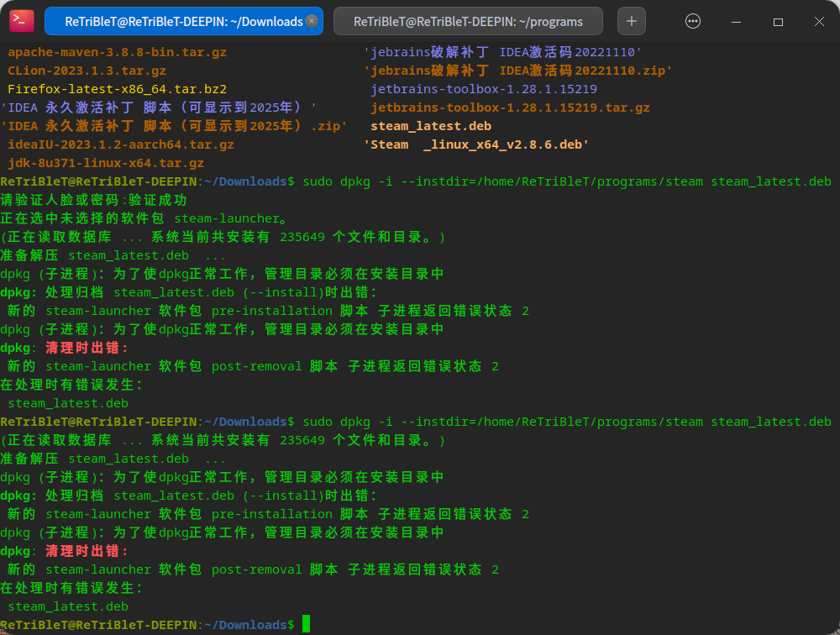
Task: Click the first sudo dpkg command line
Action: pos(566,181)
